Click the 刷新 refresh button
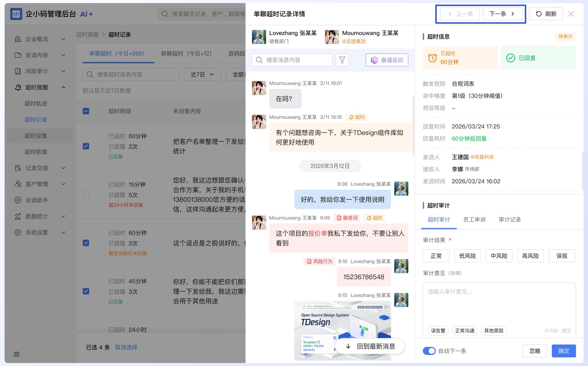Image resolution: width=588 pixels, height=366 pixels. pos(546,14)
